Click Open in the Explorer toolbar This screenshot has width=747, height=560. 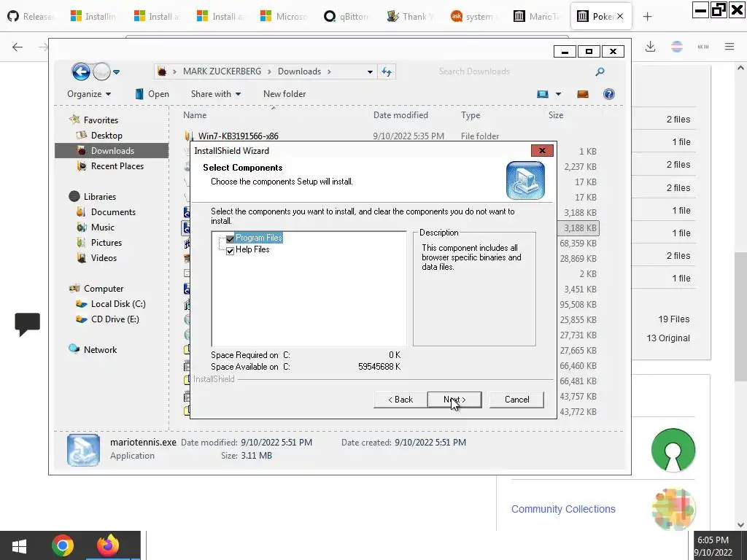152,94
